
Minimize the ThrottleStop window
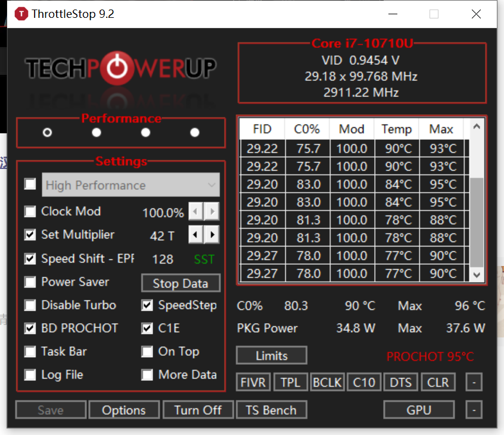pos(393,14)
